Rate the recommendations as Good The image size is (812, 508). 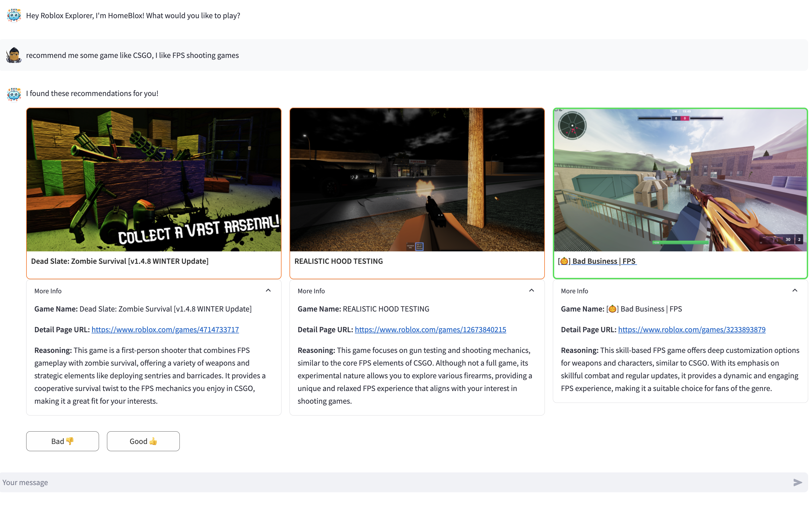point(143,441)
